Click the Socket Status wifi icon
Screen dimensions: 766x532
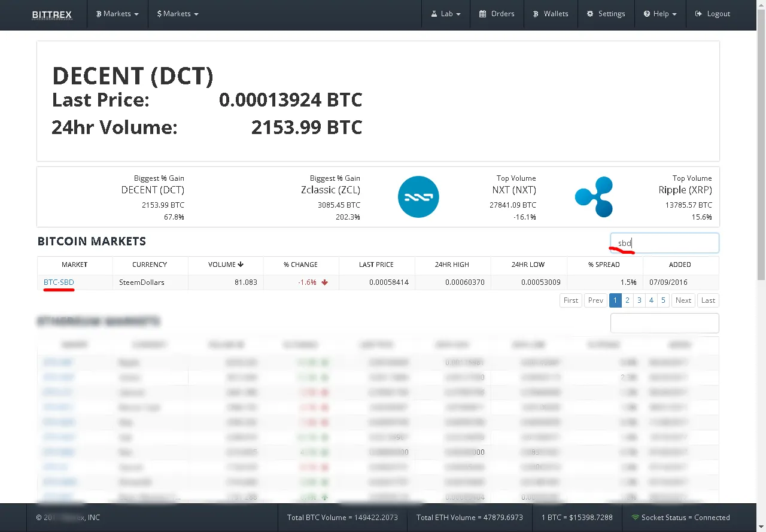point(635,518)
